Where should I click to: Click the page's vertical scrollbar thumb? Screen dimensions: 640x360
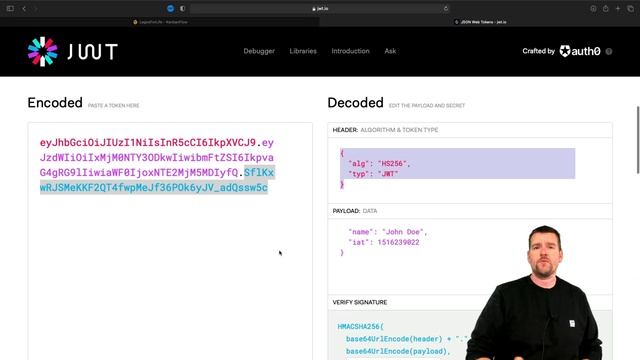(638, 140)
